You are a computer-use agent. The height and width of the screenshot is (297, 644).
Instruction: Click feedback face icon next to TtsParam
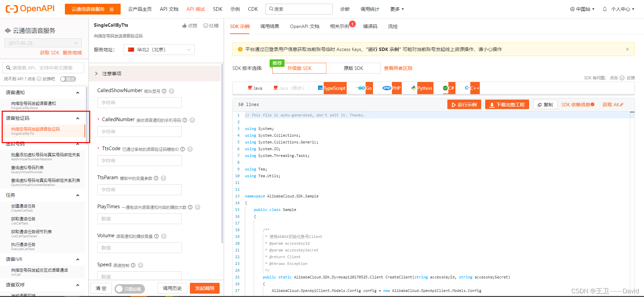click(164, 178)
